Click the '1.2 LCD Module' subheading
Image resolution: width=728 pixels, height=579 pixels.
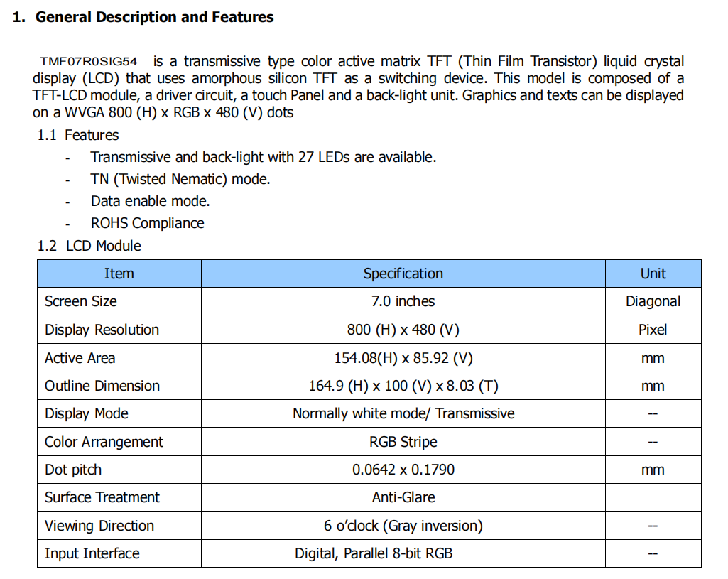tap(89, 246)
